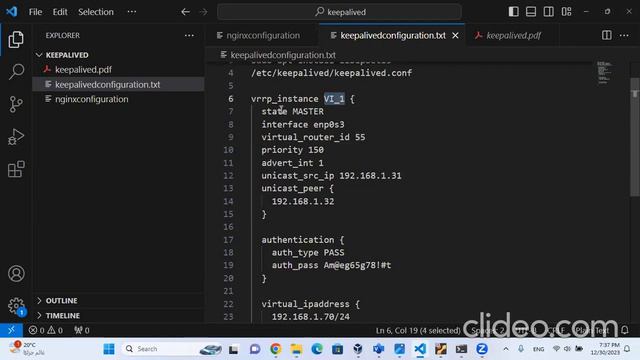Viewport: 640px width, 360px height.
Task: Open the Search view in activity bar
Action: tap(16, 72)
